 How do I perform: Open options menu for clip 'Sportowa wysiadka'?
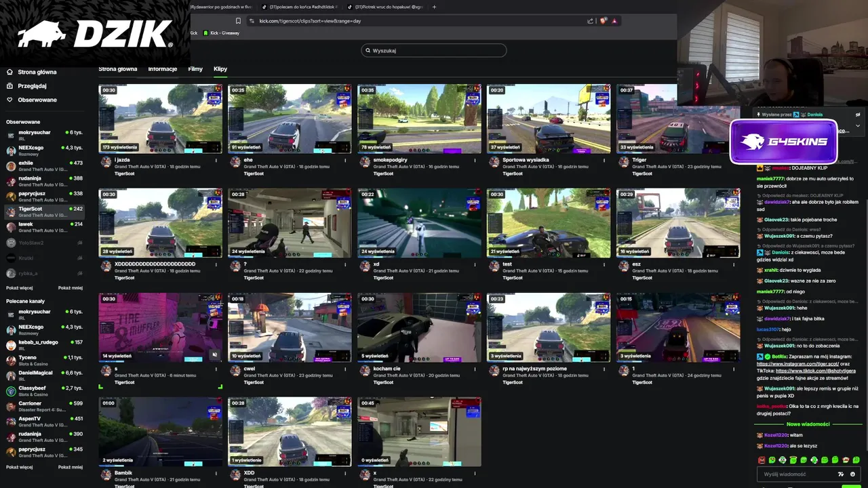coord(604,161)
